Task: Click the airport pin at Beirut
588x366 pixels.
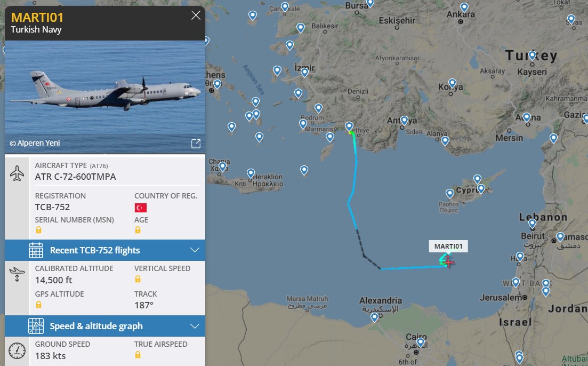Action: (532, 224)
